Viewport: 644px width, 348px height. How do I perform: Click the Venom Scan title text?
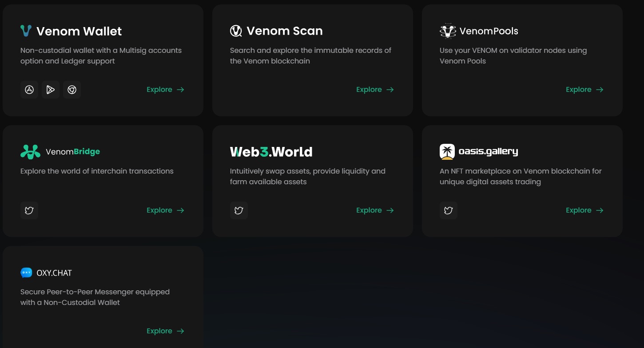point(285,31)
